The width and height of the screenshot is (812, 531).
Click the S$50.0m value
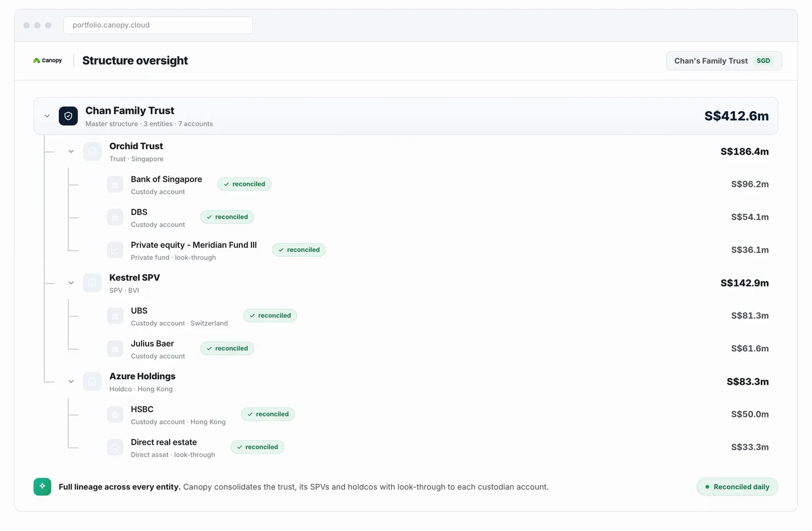tap(750, 414)
